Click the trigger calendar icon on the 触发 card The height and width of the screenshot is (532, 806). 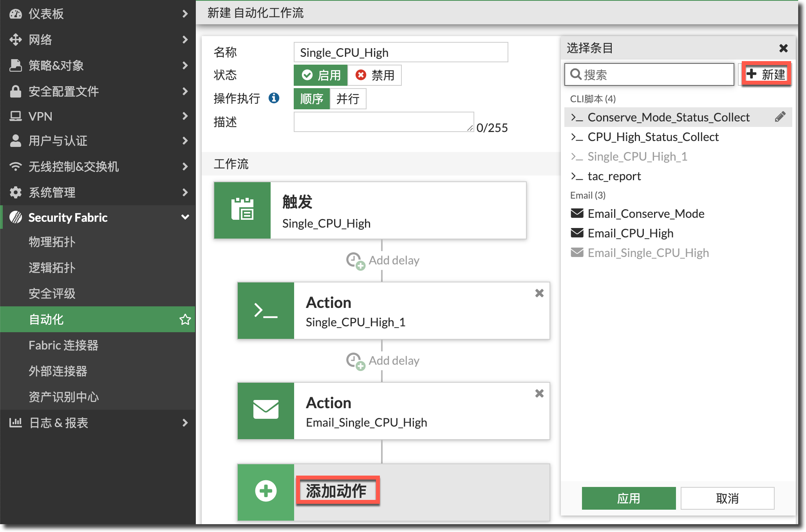coord(242,210)
